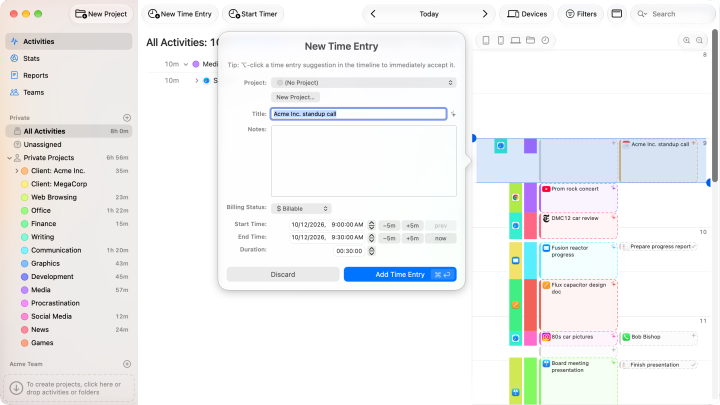Click the YouTube icon on Prom rock concert

546,189
